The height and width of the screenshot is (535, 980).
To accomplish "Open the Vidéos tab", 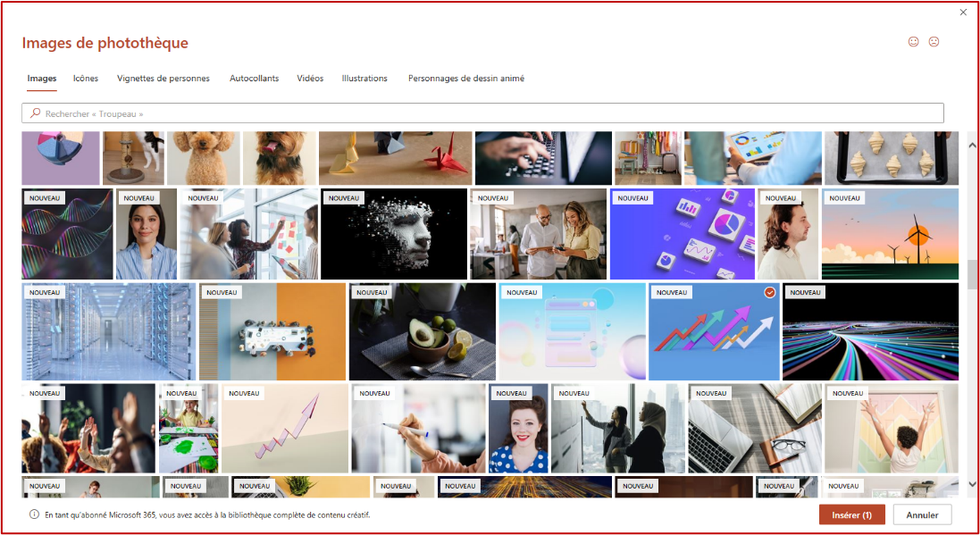I will (310, 78).
